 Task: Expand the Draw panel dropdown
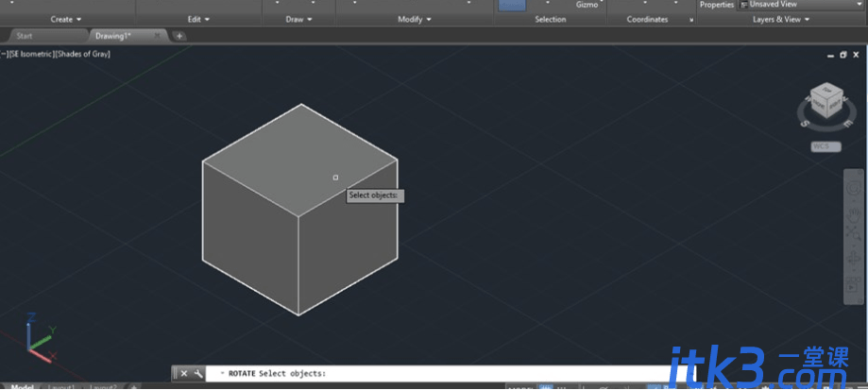click(298, 20)
